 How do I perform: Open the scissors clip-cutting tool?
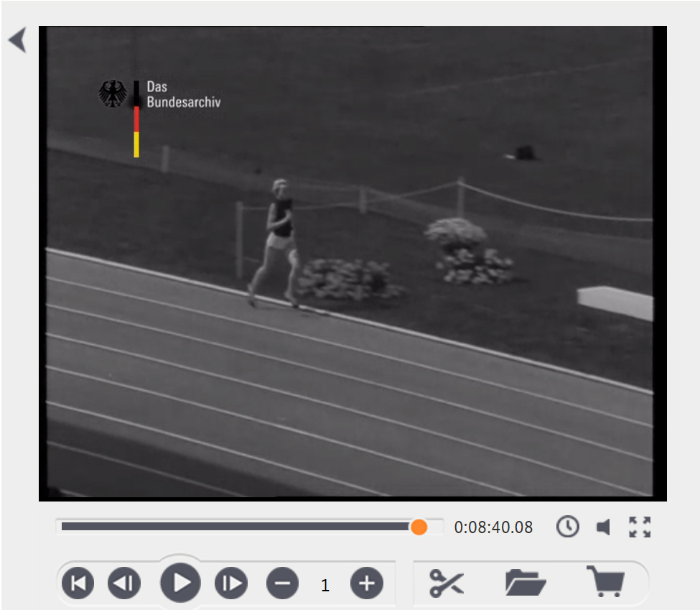coord(447,583)
